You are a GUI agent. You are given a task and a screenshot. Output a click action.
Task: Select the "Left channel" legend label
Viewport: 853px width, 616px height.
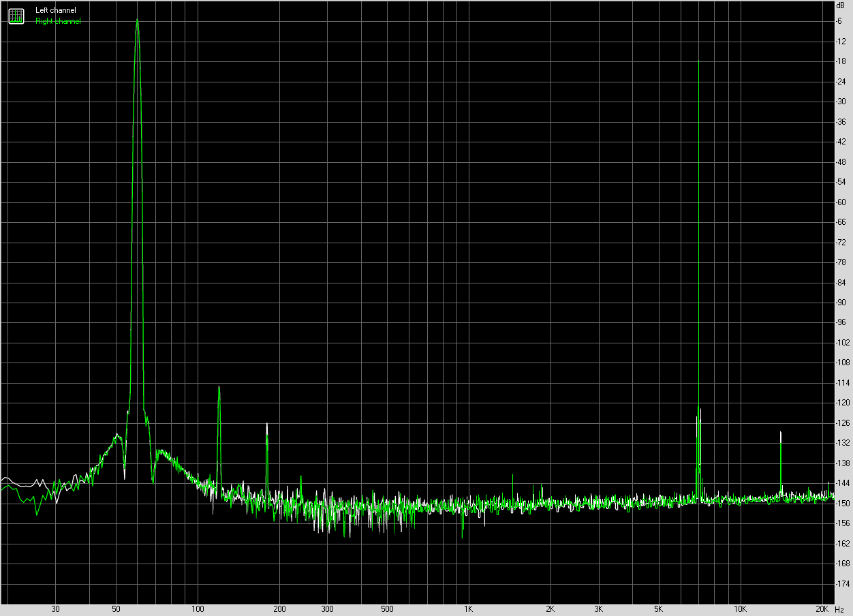(x=56, y=10)
